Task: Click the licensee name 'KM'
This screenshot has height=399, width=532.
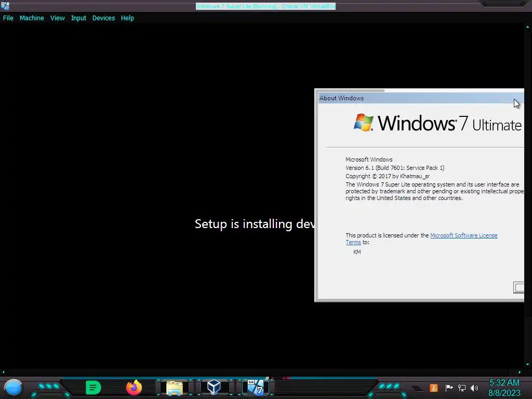Action: tap(357, 252)
